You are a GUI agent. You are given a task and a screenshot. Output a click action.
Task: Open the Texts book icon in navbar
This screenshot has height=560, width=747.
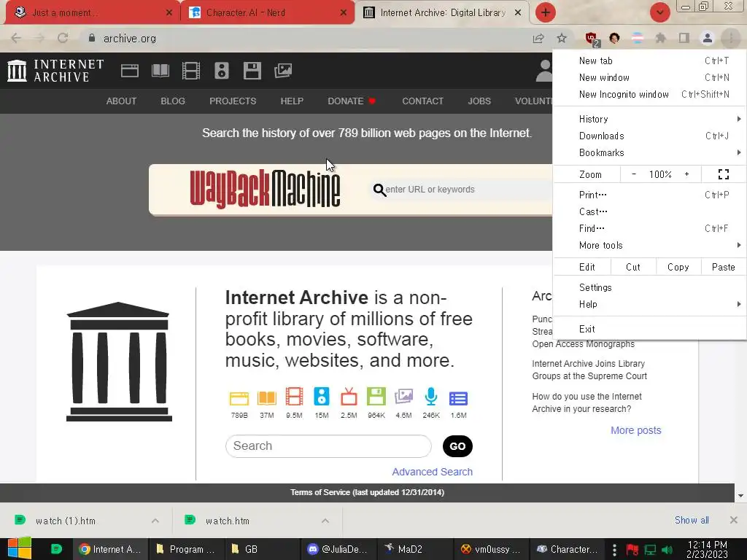click(x=160, y=71)
